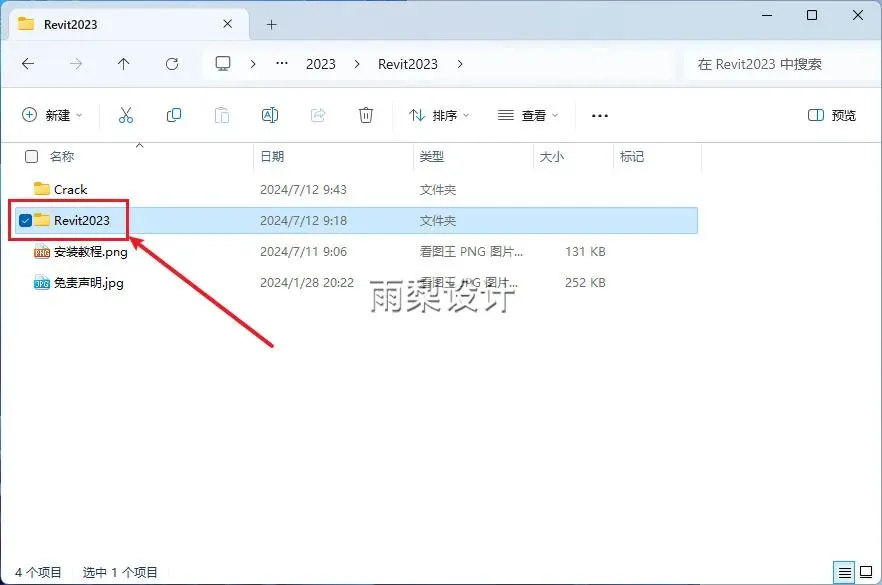This screenshot has width=882, height=585.
Task: Click the date 2024/7/12 9:43
Action: pos(303,190)
